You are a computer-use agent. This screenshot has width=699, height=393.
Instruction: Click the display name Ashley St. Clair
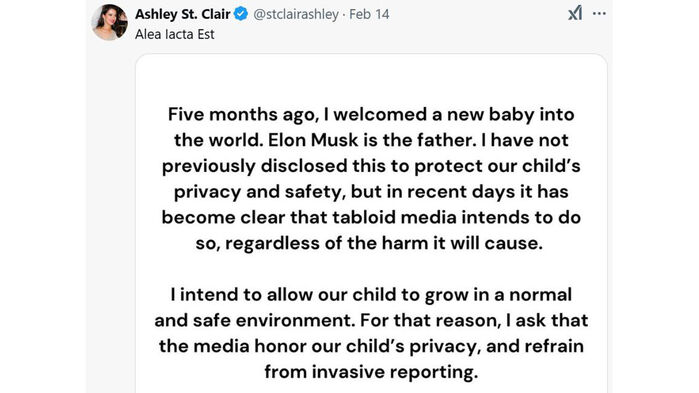tap(182, 14)
